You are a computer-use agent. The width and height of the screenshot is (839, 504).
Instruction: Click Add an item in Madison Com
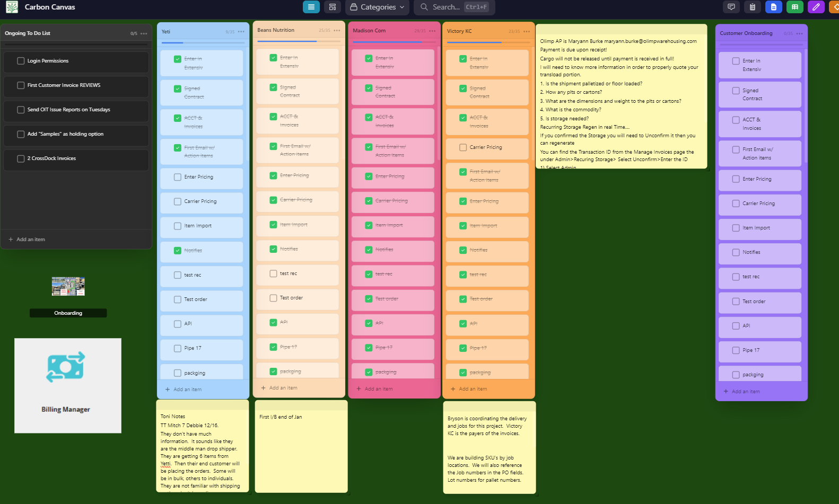point(374,389)
